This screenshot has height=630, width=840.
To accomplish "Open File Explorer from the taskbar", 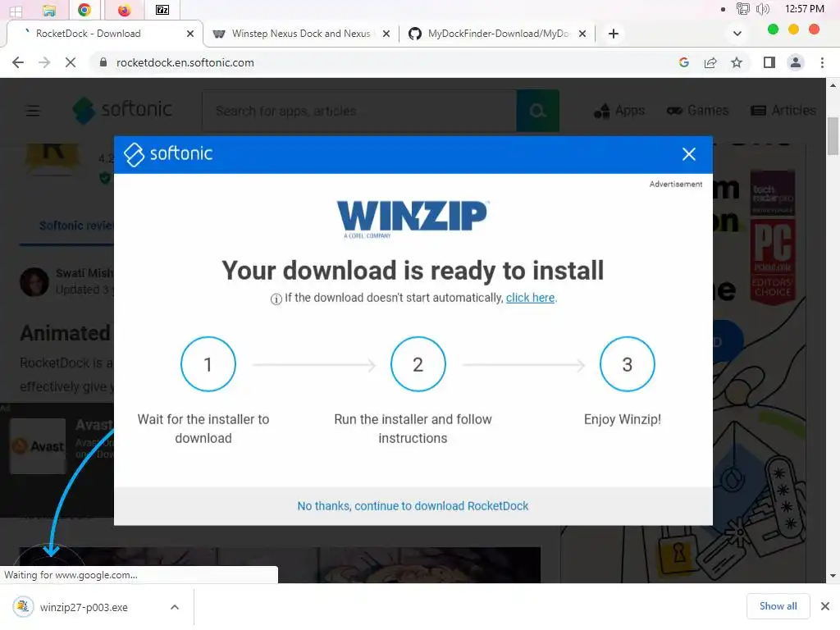I will coord(49,10).
